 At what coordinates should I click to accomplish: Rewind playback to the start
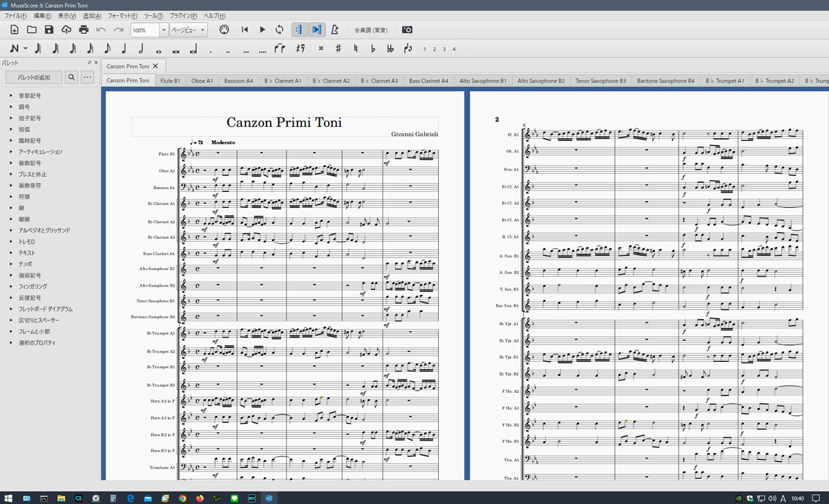tap(245, 30)
